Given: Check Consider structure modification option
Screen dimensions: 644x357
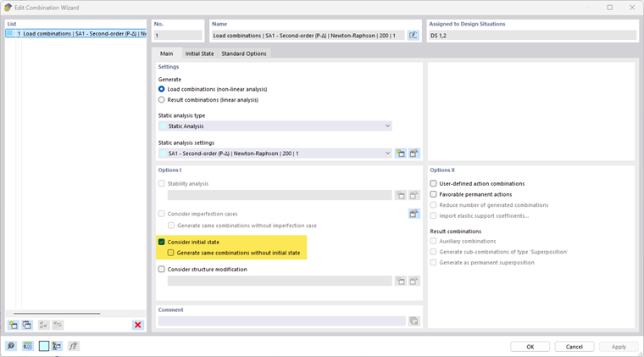Looking at the screenshot, I should point(162,269).
